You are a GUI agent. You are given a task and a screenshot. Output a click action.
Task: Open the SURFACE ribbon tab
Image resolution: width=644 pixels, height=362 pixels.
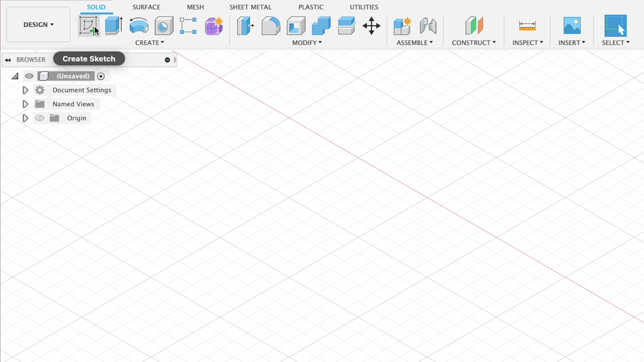point(146,7)
